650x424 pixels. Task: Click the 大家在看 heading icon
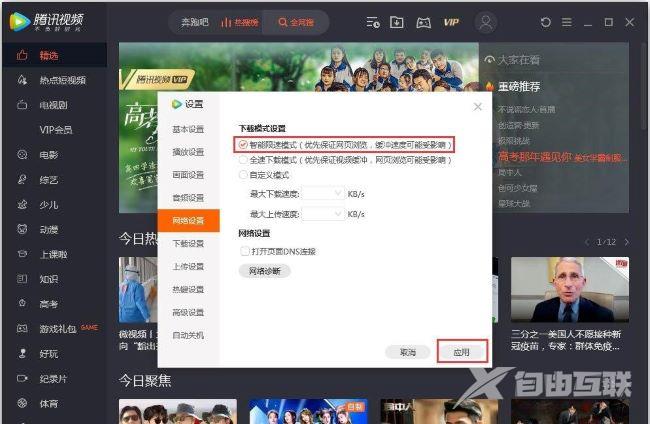[x=490, y=60]
